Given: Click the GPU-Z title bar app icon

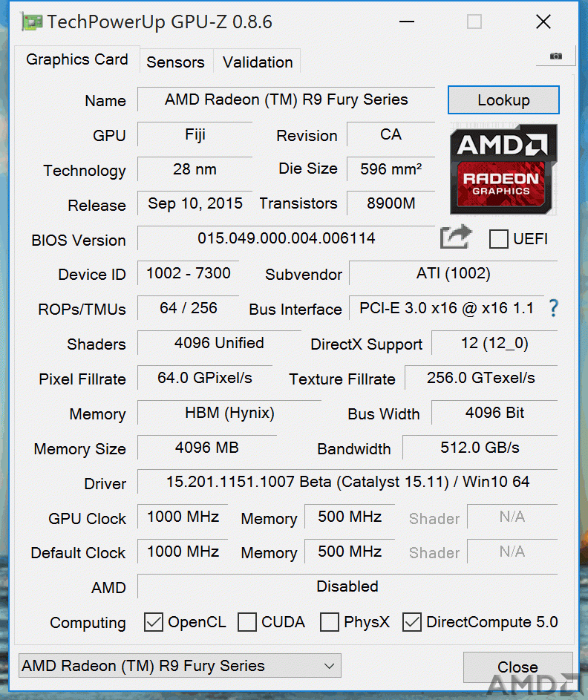Looking at the screenshot, I should [32, 22].
